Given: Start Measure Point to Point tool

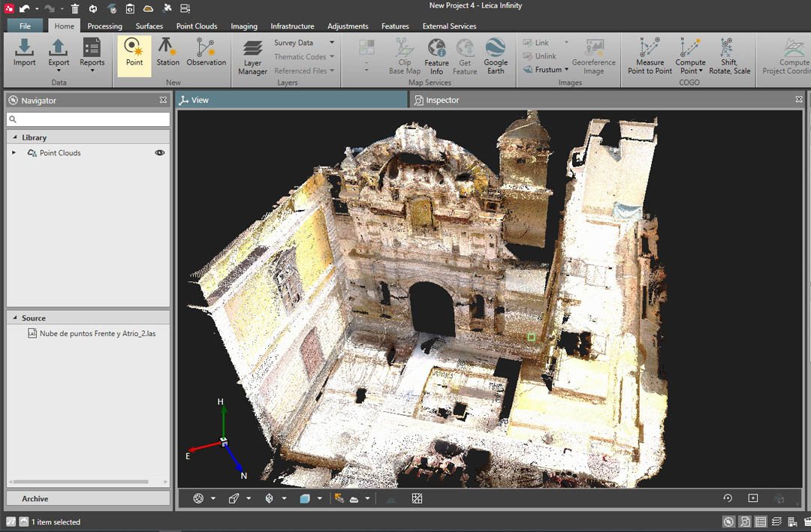Looking at the screenshot, I should coord(650,56).
